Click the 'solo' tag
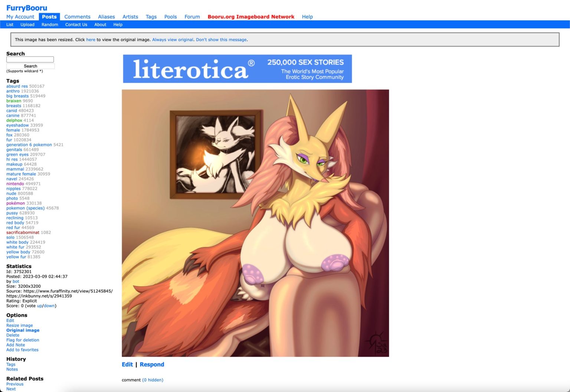This screenshot has height=392, width=570. [10, 238]
